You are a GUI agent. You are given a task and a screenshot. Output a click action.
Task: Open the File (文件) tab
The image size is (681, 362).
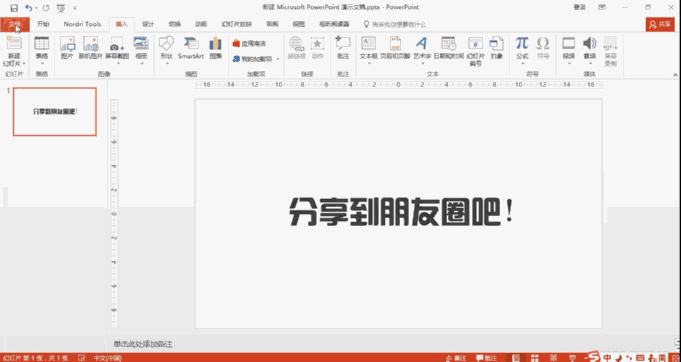(15, 24)
